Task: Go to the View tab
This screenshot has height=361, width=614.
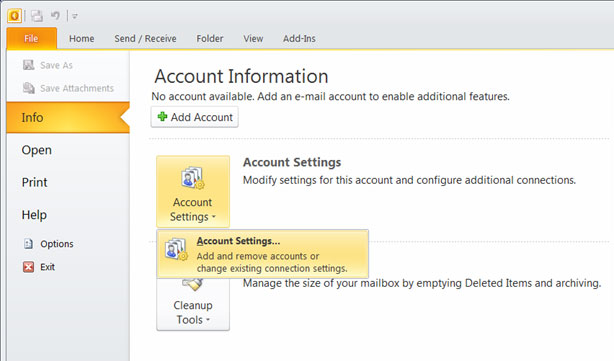Action: (x=253, y=38)
